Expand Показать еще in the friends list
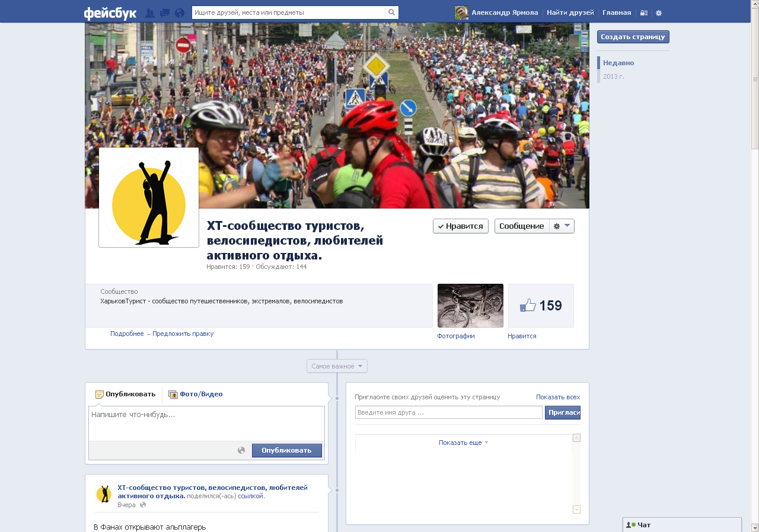 [x=463, y=443]
